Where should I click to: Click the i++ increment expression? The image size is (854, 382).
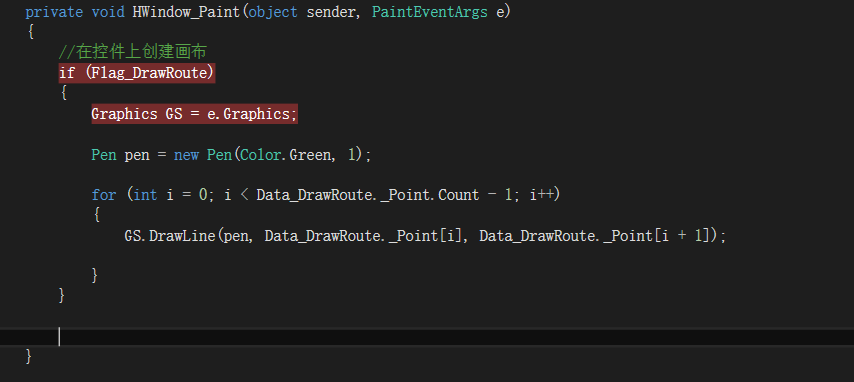pyautogui.click(x=542, y=195)
